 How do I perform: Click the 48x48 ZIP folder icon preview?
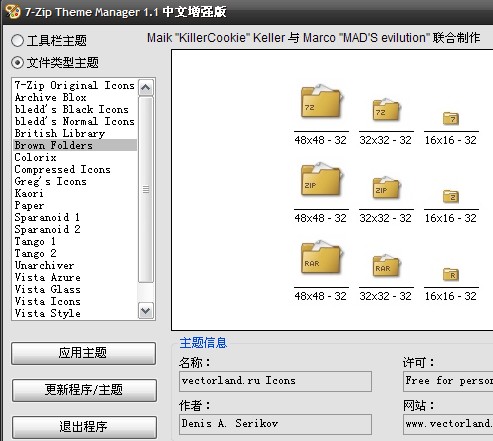[321, 179]
